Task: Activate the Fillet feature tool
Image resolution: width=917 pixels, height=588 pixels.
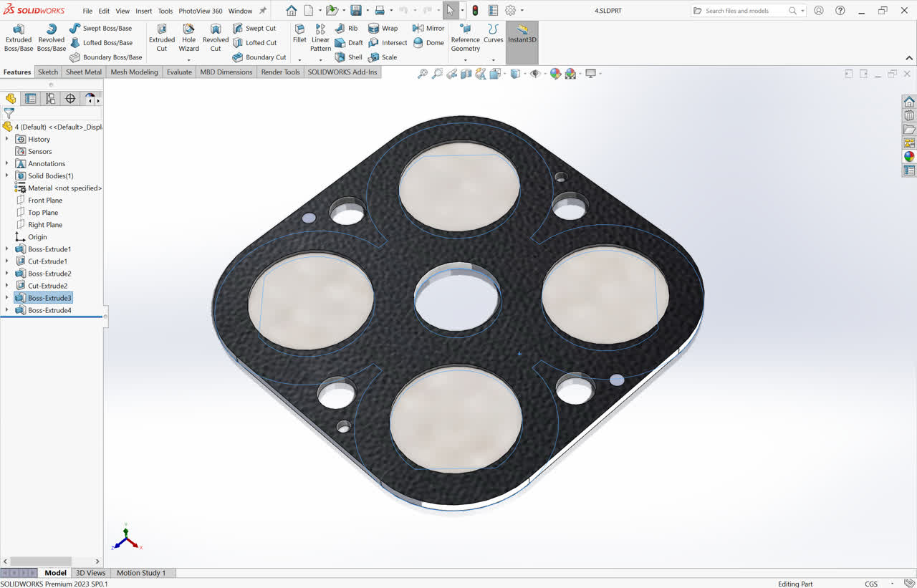Action: (299, 33)
